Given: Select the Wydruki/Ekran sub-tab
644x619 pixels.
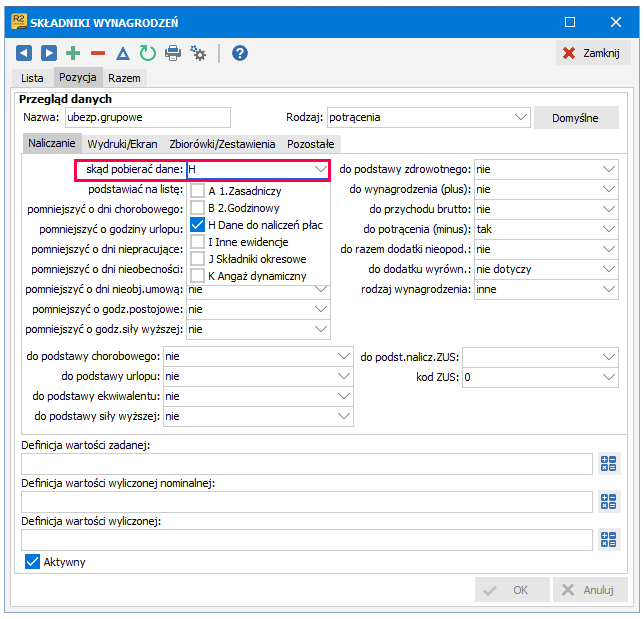Looking at the screenshot, I should 122,144.
